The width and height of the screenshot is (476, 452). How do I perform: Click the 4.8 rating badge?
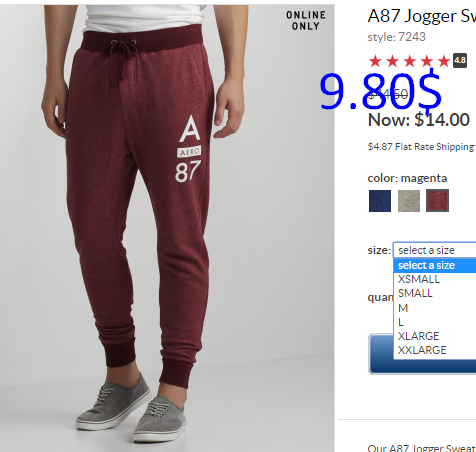(x=460, y=60)
